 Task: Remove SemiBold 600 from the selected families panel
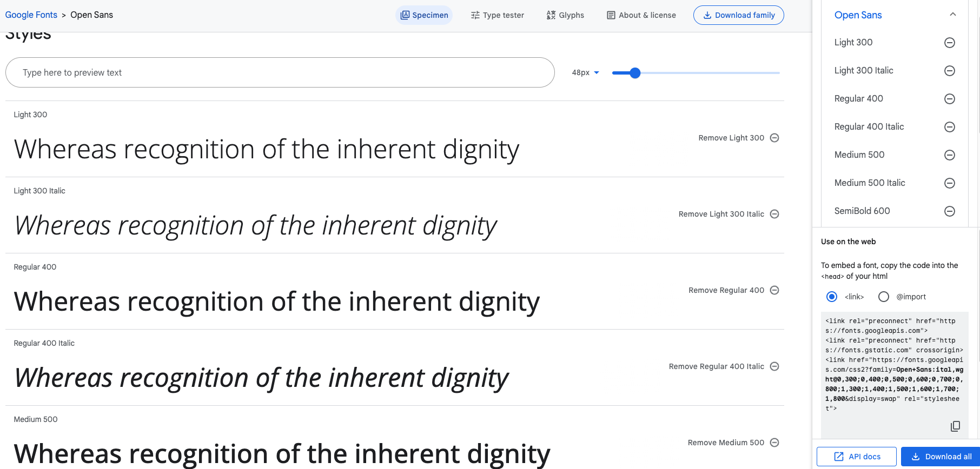point(949,211)
